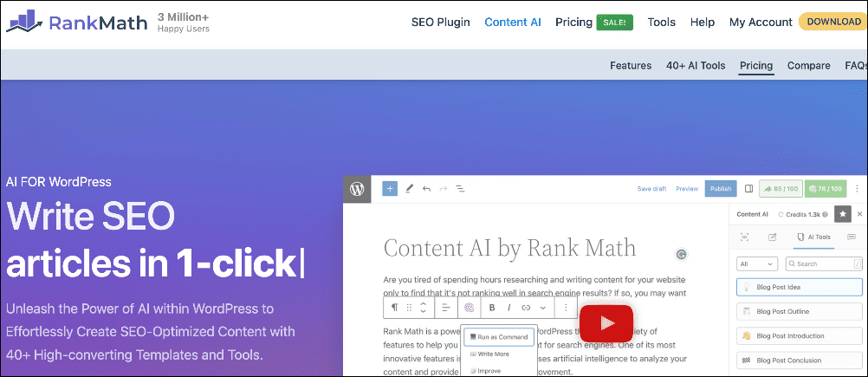This screenshot has height=377, width=868.
Task: Click the redo arrow icon
Action: pos(443,189)
